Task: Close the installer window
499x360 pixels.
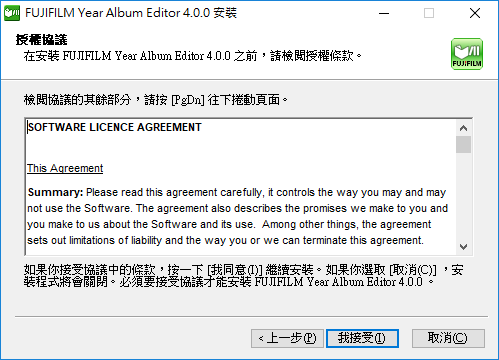Action: (475, 13)
